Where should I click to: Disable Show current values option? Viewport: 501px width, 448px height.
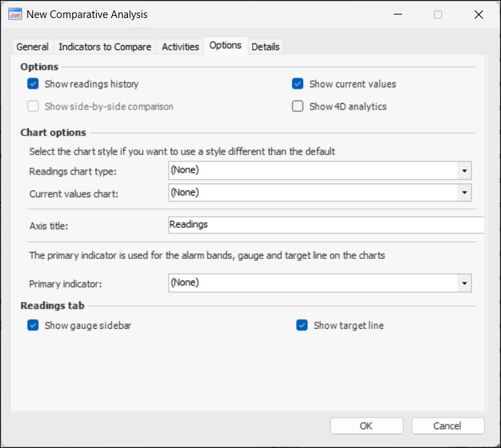[x=298, y=84]
